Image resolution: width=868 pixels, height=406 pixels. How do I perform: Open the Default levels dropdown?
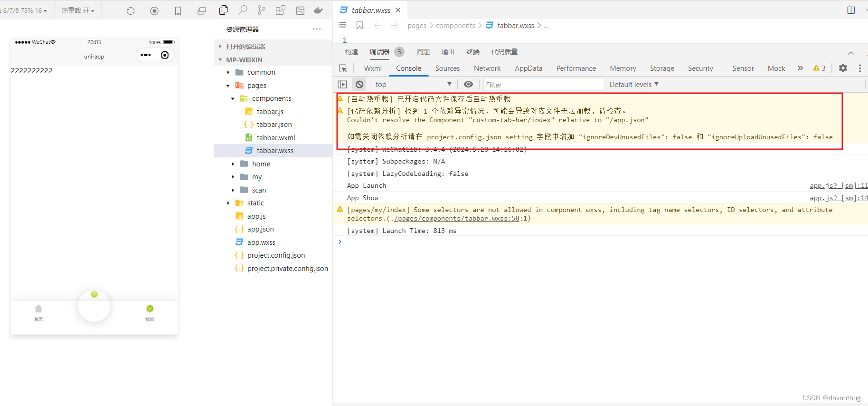click(x=634, y=85)
